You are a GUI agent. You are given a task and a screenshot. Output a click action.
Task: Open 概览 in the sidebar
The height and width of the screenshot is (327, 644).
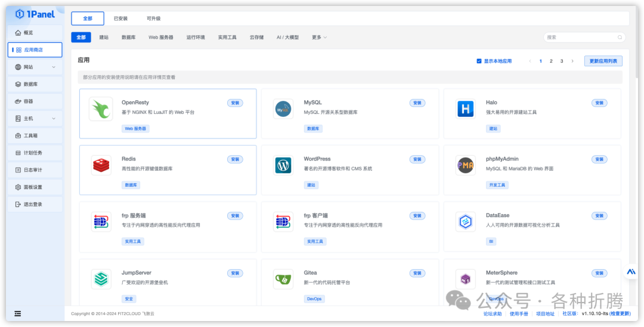(x=35, y=32)
